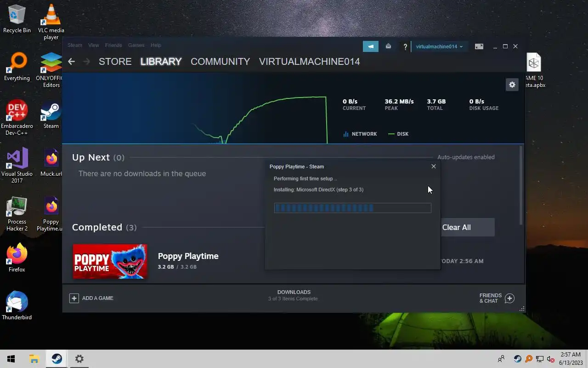Click the NETWORK graph legend
The height and width of the screenshot is (368, 588).
tap(360, 134)
